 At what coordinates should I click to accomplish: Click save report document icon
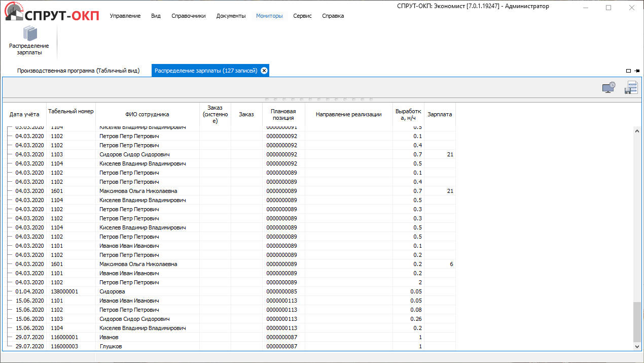pos(631,88)
